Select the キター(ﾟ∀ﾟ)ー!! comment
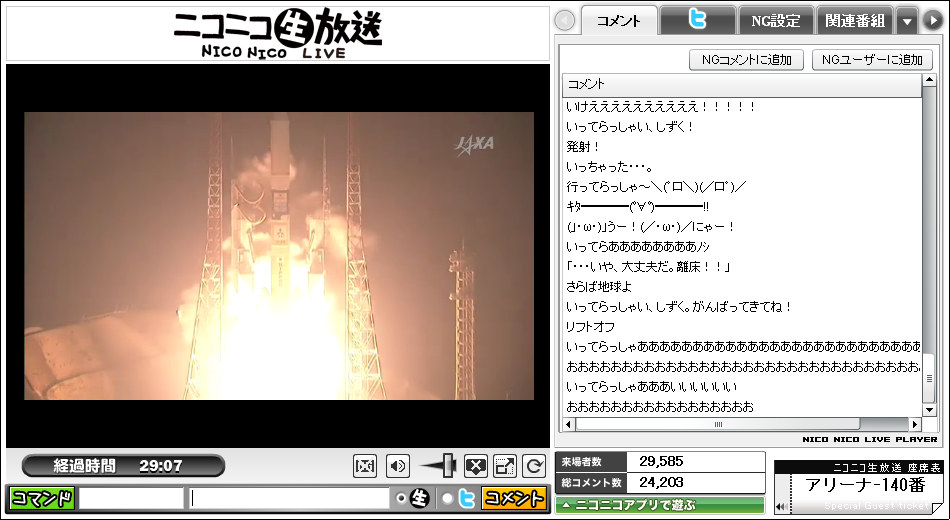 [638, 207]
